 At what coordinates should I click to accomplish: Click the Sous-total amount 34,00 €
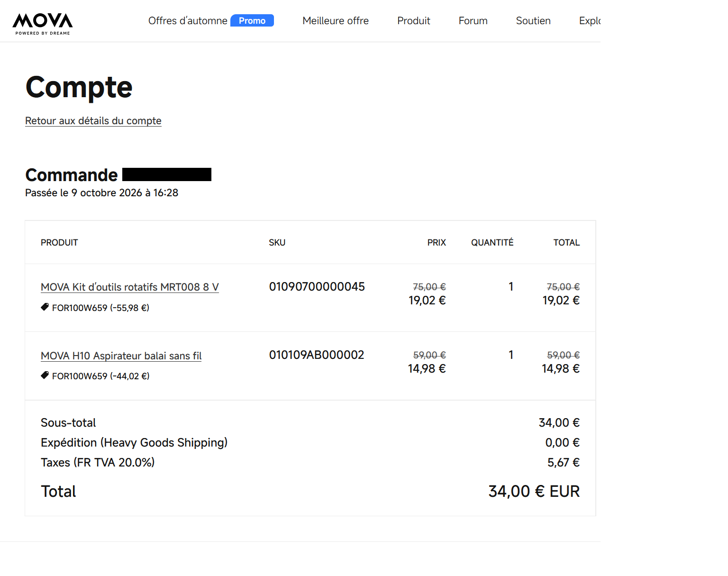click(559, 422)
